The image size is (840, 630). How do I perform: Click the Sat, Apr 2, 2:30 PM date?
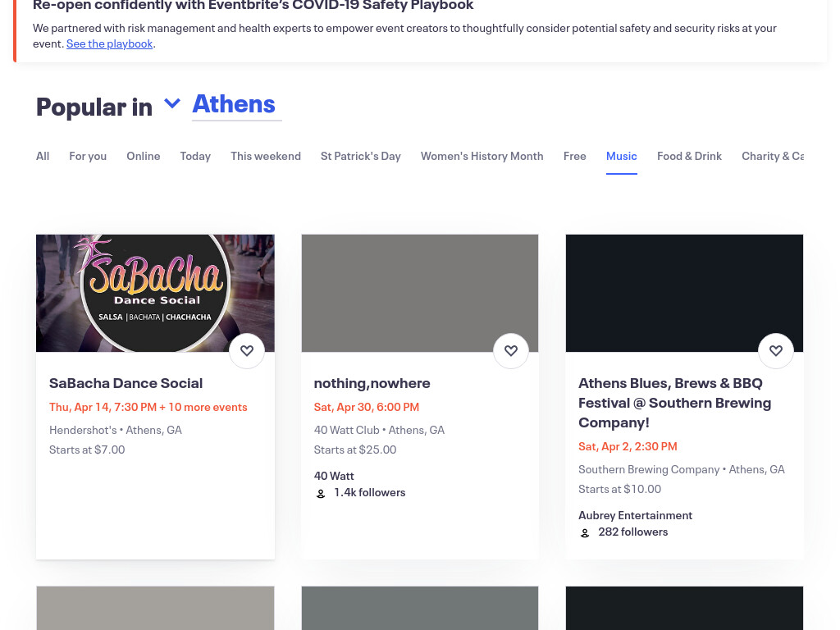[x=628, y=446]
